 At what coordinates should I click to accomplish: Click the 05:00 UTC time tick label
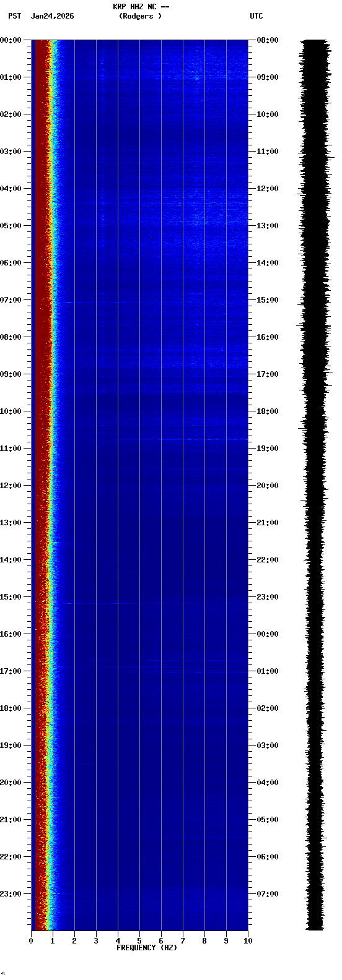pyautogui.click(x=268, y=820)
